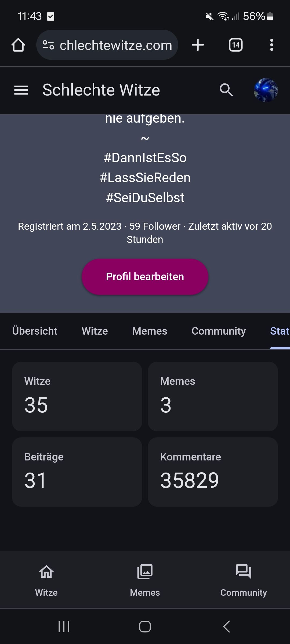Open the Memes profile tab
This screenshot has height=644, width=290.
150,331
